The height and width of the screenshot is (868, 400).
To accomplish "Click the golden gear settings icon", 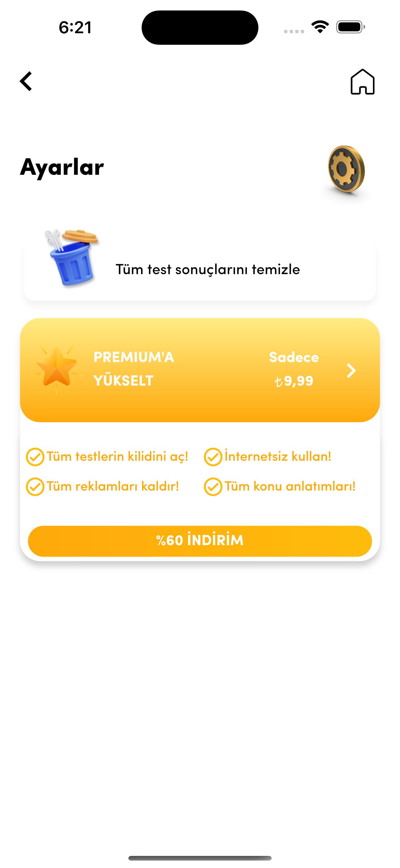I will tap(346, 170).
